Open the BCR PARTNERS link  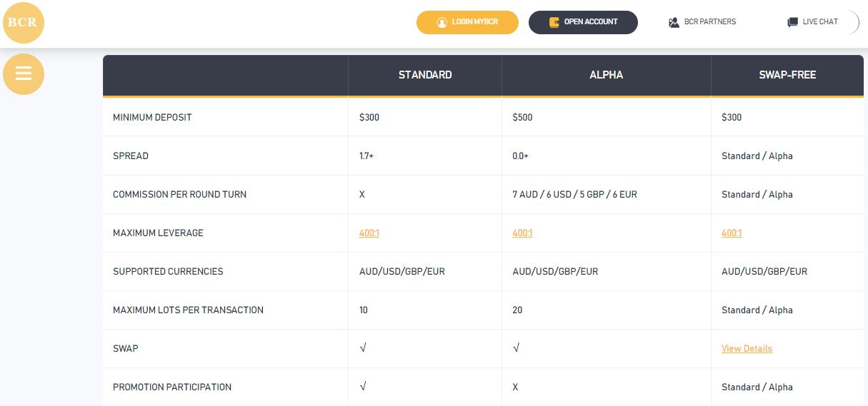pyautogui.click(x=702, y=22)
